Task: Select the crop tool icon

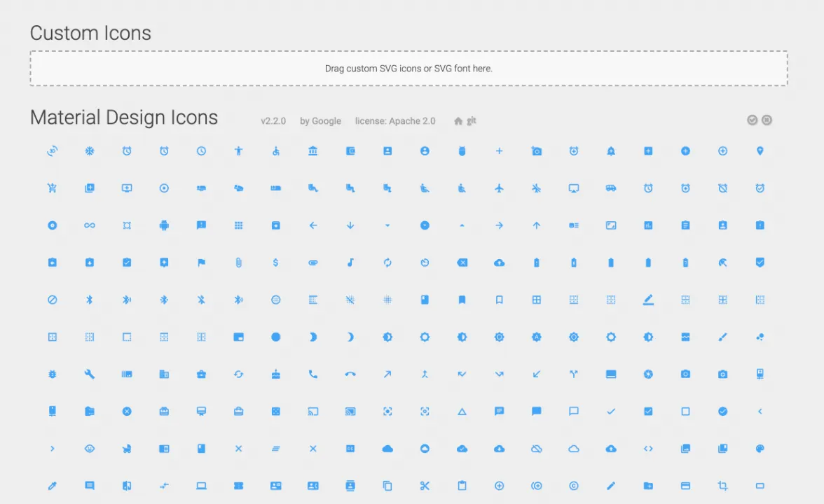Action: (722, 486)
